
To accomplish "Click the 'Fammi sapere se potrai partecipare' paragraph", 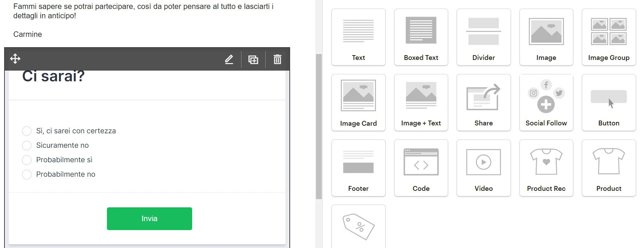I will [143, 11].
